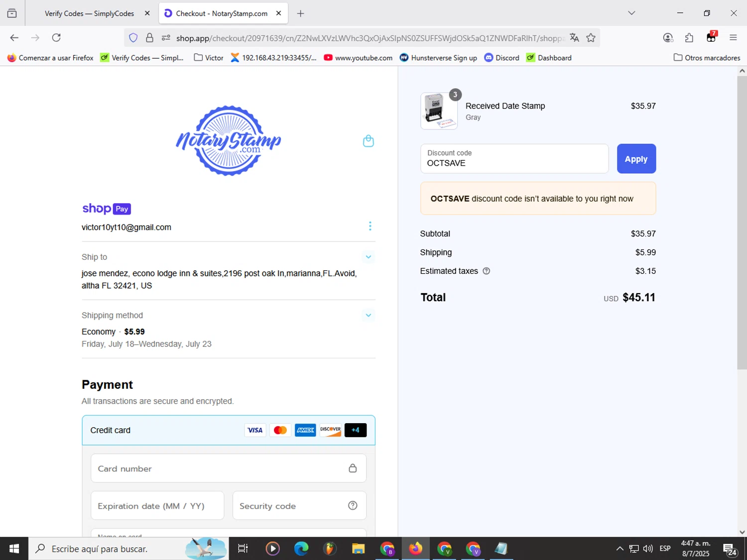Screen dimensions: 747x560
Task: Show hidden system tray icons
Action: [x=620, y=549]
